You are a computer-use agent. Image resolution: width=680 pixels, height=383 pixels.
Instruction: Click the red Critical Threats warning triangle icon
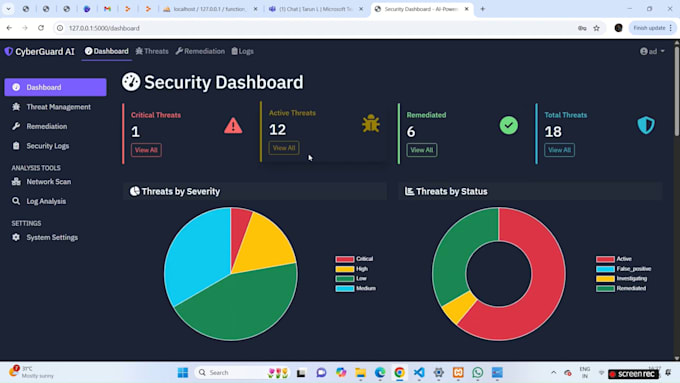(233, 125)
